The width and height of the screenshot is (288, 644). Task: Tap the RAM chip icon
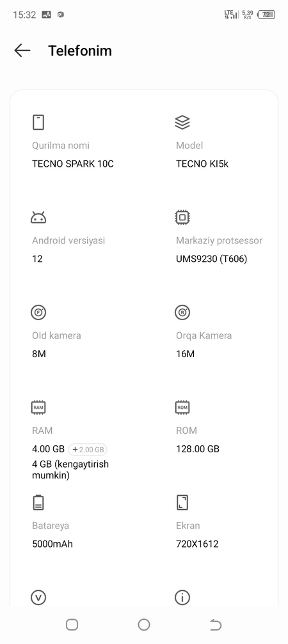38,408
